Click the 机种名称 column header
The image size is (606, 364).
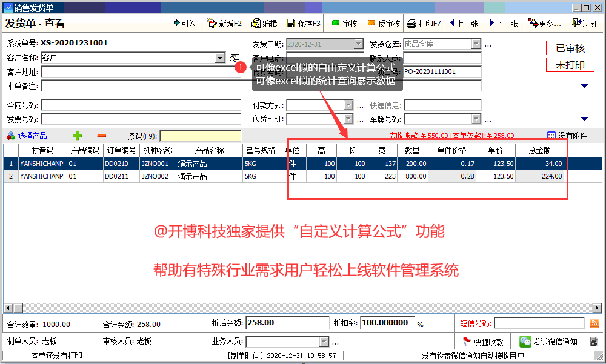(x=158, y=150)
